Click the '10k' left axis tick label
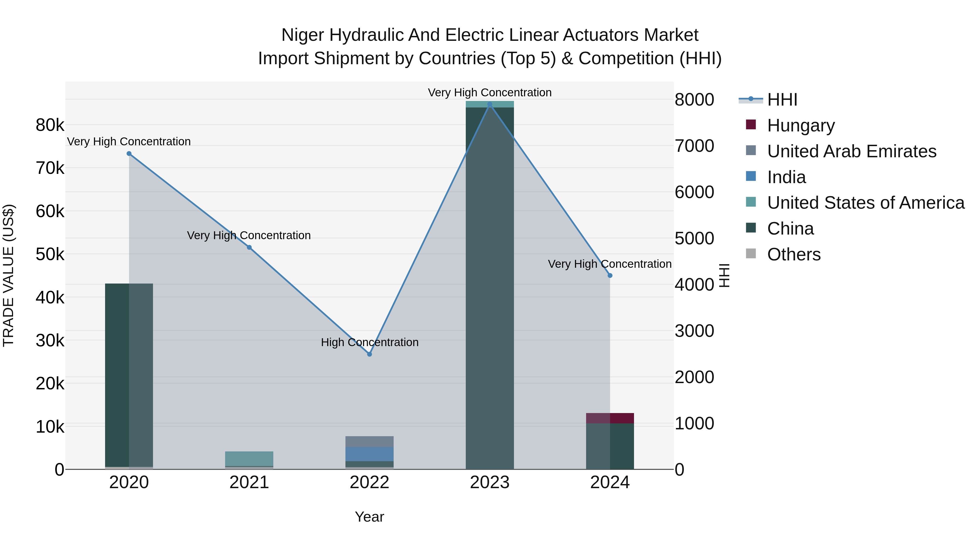This screenshot has width=980, height=551. pyautogui.click(x=50, y=427)
